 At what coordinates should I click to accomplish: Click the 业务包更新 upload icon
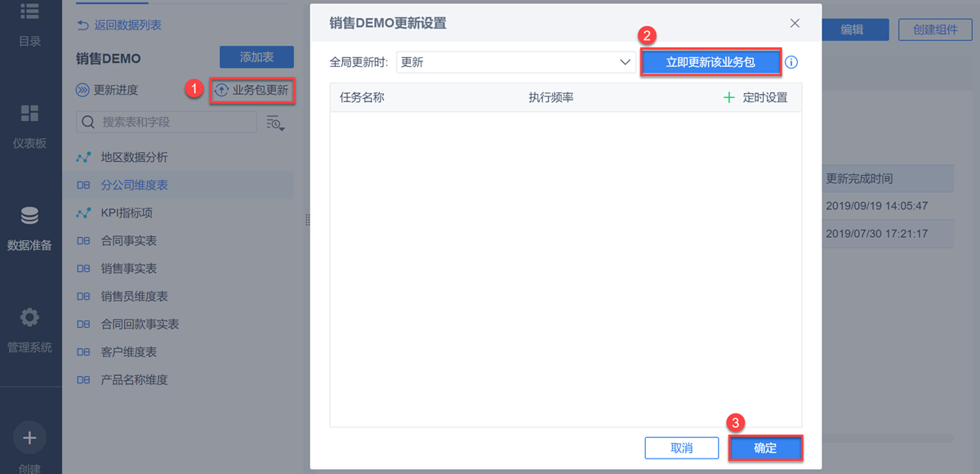[x=221, y=90]
